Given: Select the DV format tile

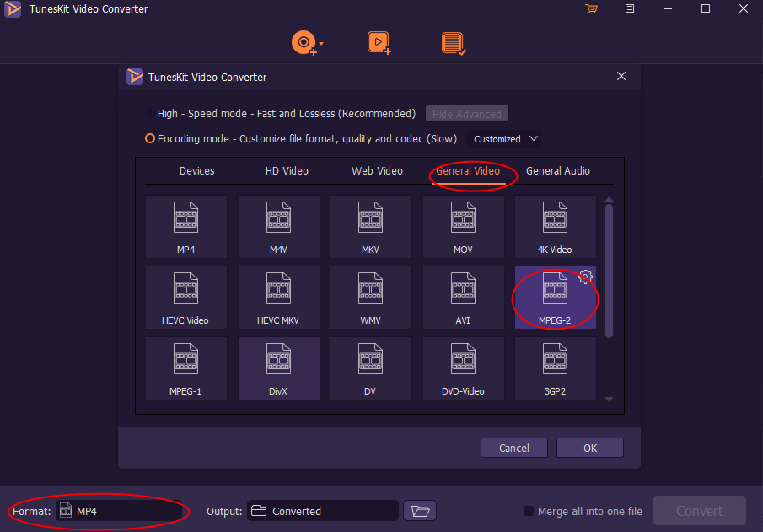Looking at the screenshot, I should (370, 368).
